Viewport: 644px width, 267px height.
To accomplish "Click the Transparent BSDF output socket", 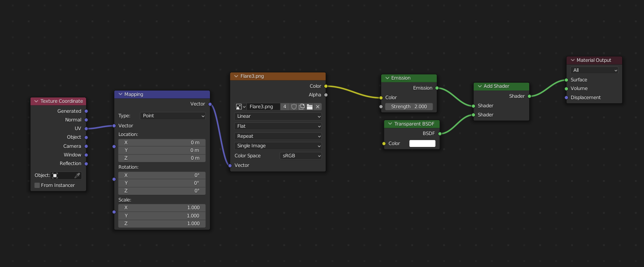I will tap(440, 134).
